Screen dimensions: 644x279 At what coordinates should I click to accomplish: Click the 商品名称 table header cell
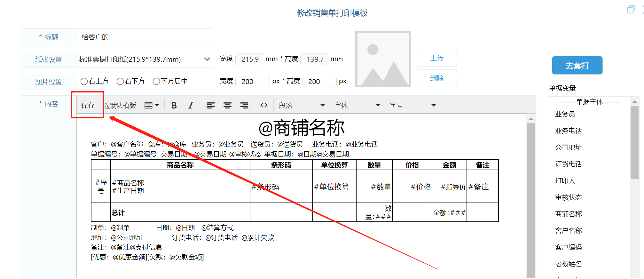(180, 165)
